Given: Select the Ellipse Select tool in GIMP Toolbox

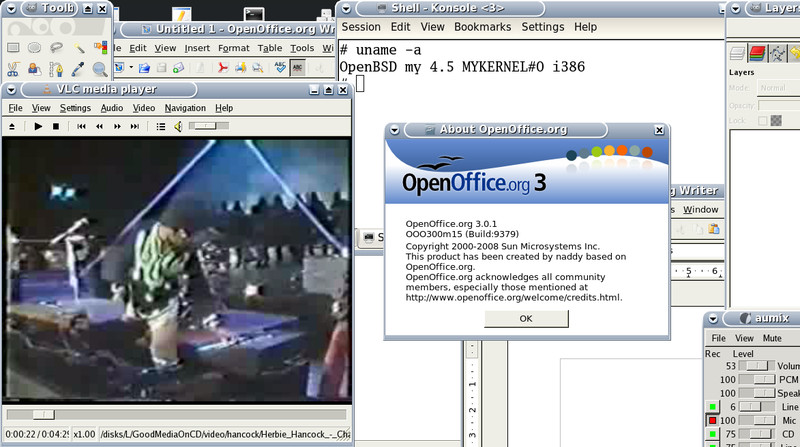Looking at the screenshot, I should tap(34, 48).
